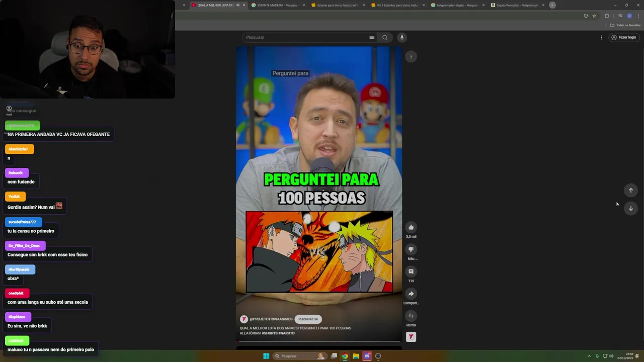Open a new browser tab
644x362 pixels.
[552, 5]
